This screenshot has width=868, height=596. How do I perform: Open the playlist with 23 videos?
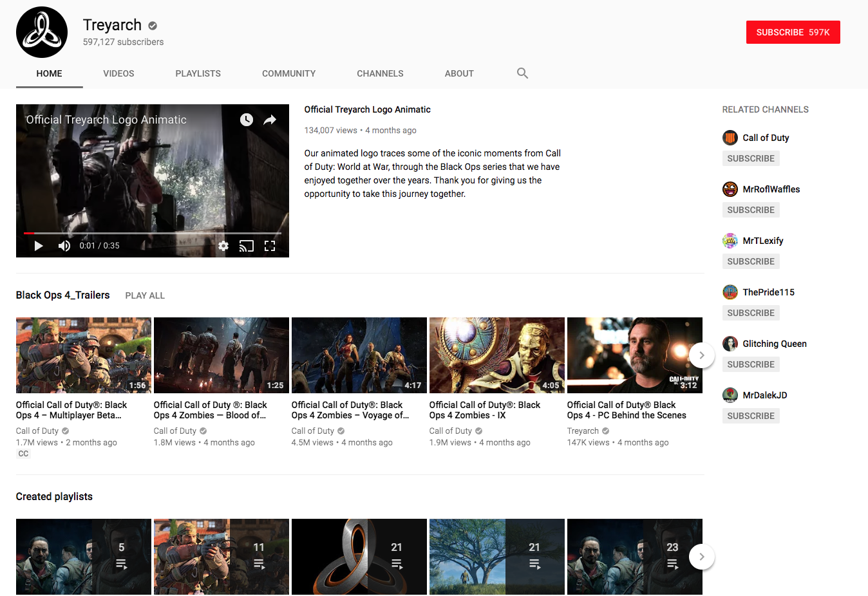[x=635, y=557]
